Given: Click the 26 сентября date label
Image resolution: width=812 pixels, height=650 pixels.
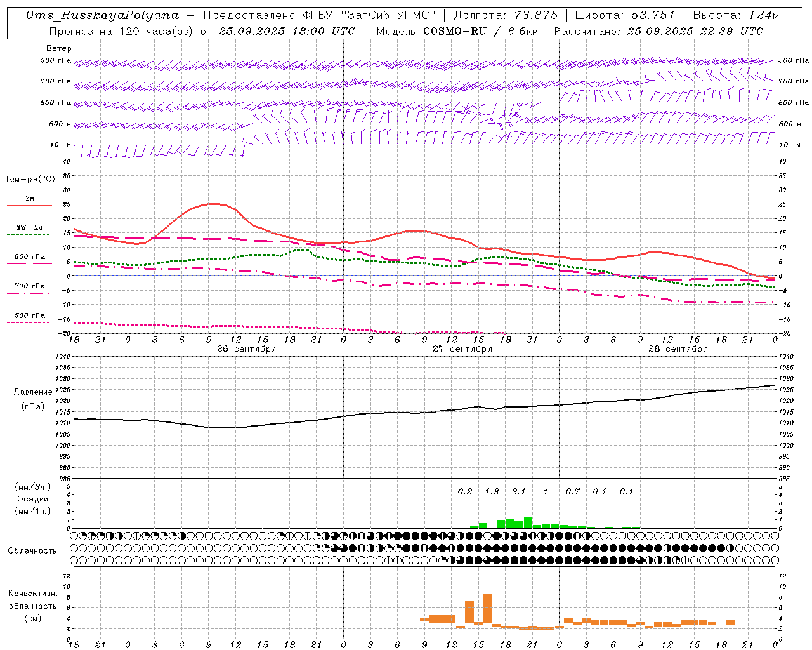Looking at the screenshot, I should [x=246, y=349].
